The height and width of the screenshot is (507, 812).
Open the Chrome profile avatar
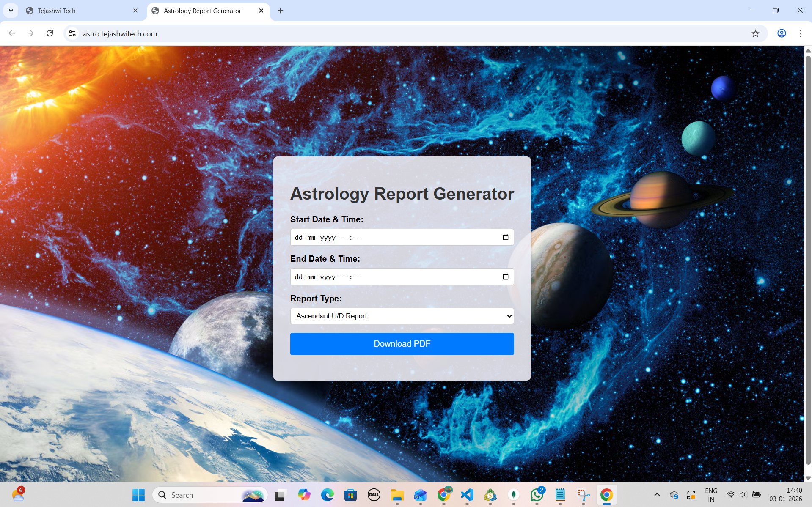pos(781,33)
